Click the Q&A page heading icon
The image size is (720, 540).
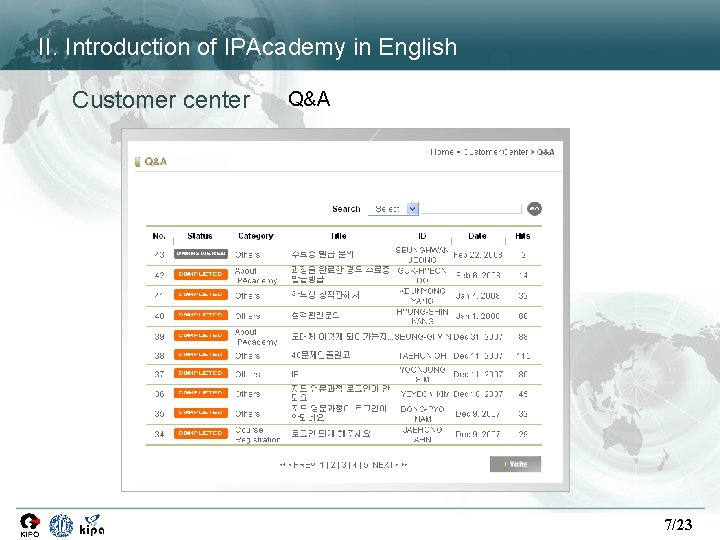[x=137, y=162]
